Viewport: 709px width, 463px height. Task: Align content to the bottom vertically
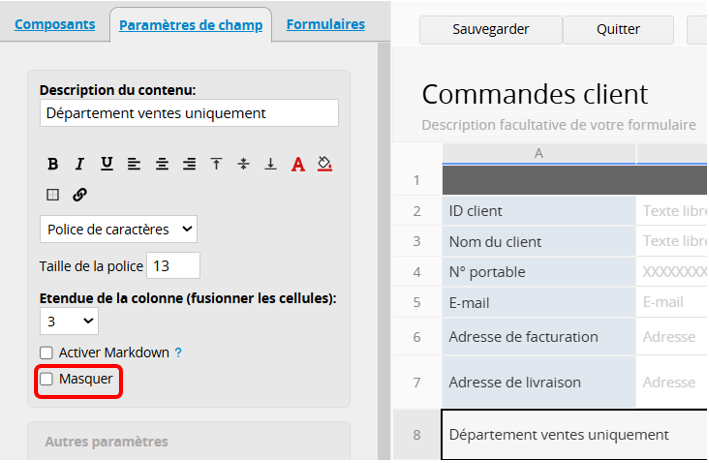point(270,164)
